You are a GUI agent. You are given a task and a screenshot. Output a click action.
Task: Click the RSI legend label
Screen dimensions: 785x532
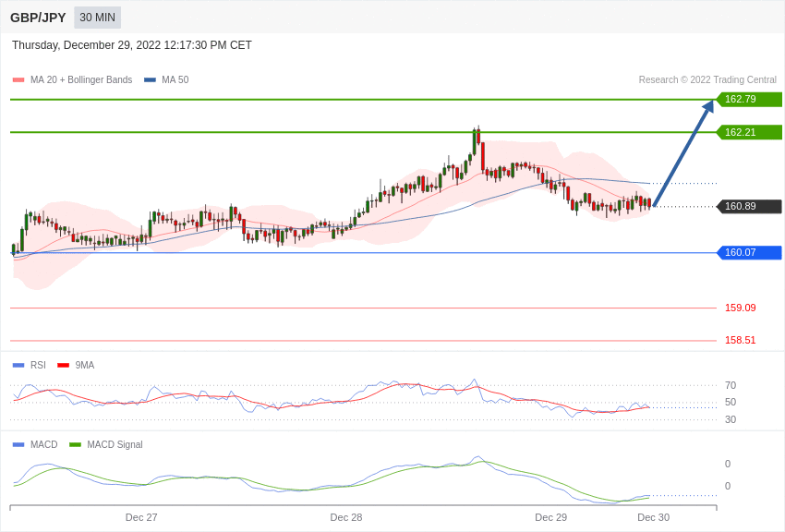pos(38,366)
